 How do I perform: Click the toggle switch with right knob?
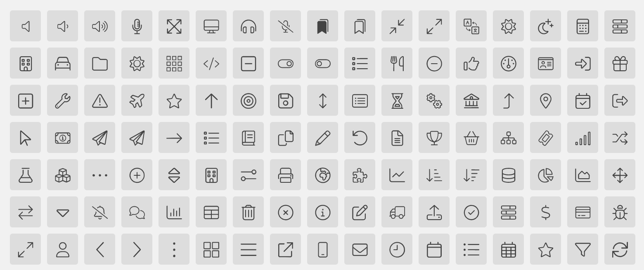286,63
